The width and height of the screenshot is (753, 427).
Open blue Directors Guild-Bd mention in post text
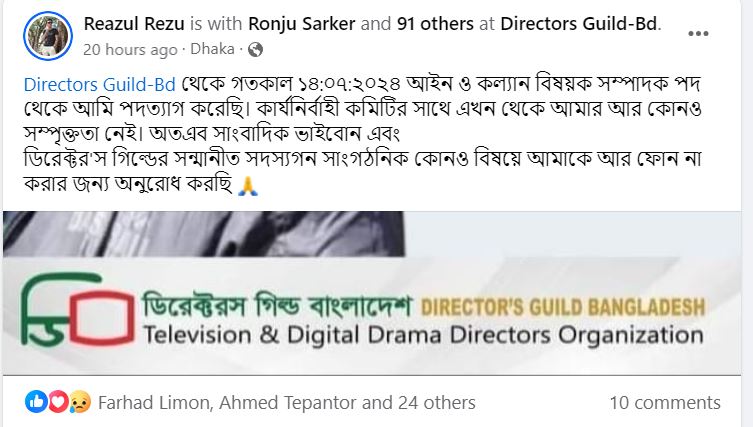point(99,85)
